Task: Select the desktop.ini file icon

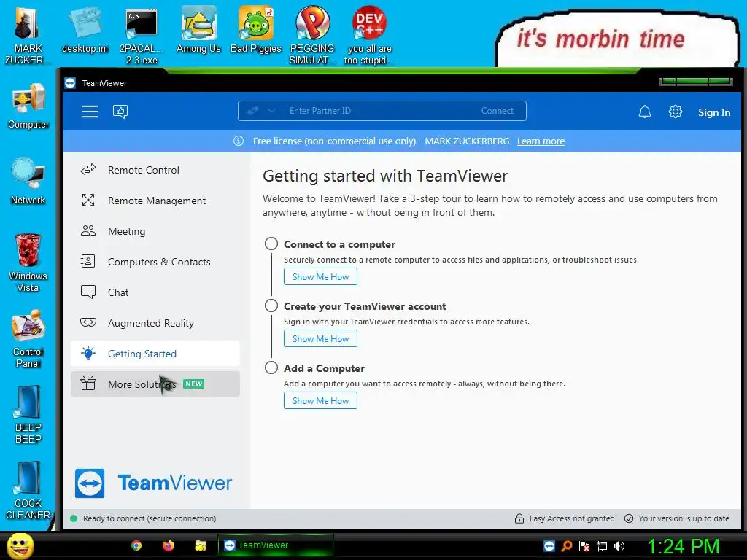Action: click(85, 28)
